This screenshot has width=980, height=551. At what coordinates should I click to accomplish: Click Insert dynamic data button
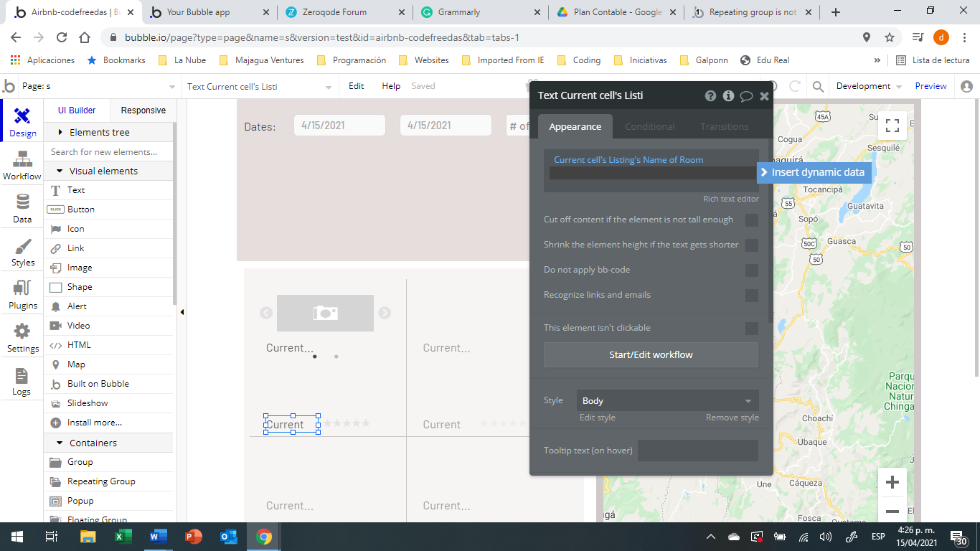(814, 172)
